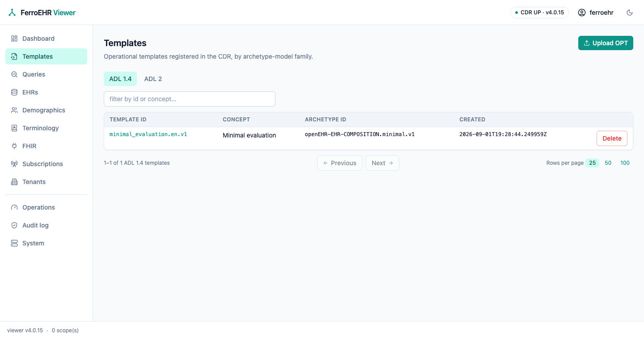Open the ferroehr user menu
Viewport: 644px width, 339px height.
pyautogui.click(x=596, y=13)
